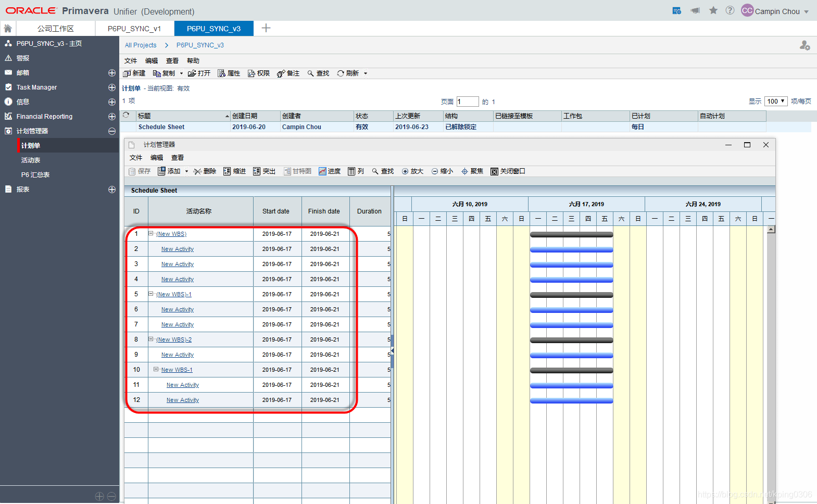The width and height of the screenshot is (817, 504).
Task: Expand the 信息 sidebar section
Action: 112,102
